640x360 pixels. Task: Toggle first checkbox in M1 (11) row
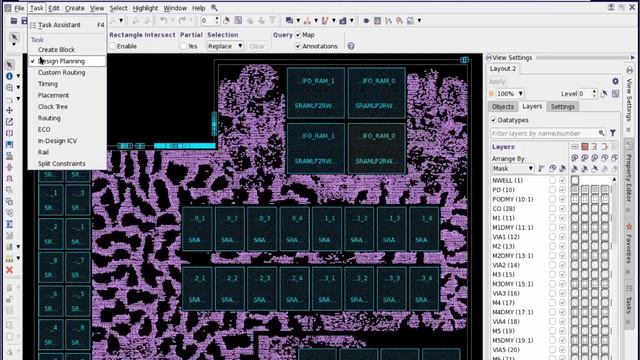(x=552, y=218)
